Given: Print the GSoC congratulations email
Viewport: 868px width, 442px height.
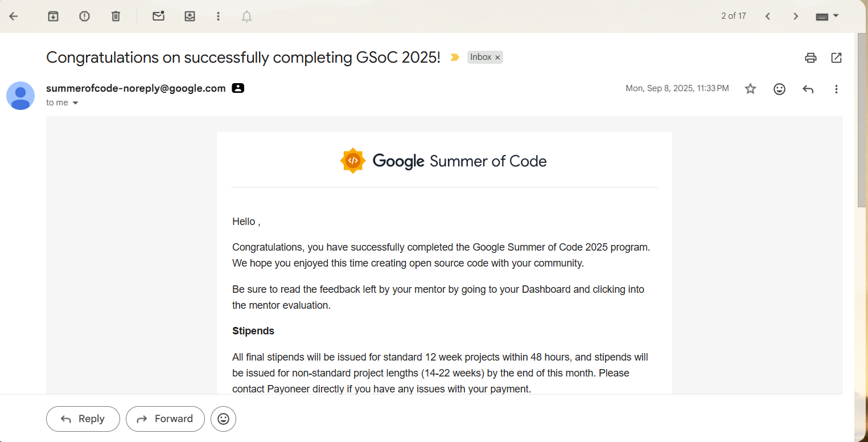Looking at the screenshot, I should 811,58.
